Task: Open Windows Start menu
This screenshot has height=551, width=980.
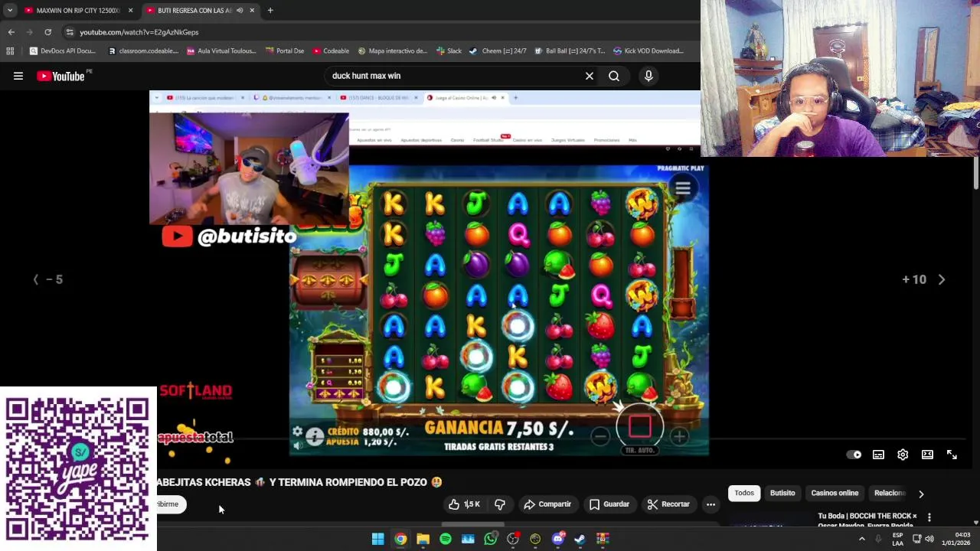Action: 377,540
